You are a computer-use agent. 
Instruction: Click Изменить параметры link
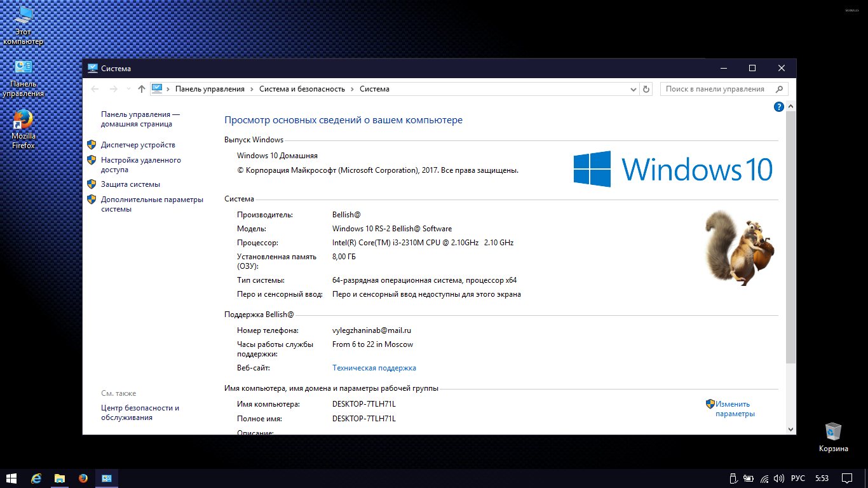tap(735, 409)
